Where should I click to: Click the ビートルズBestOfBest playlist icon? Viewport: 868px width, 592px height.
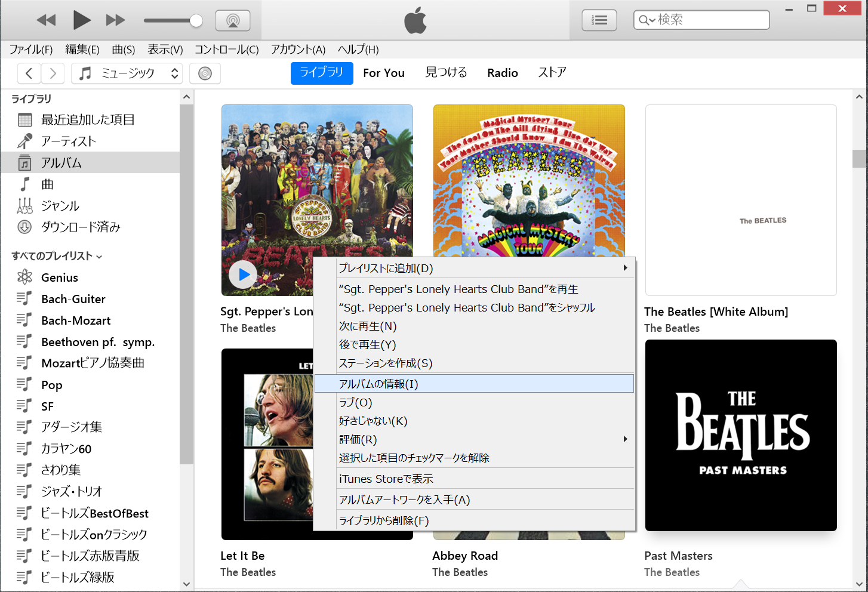tap(24, 513)
